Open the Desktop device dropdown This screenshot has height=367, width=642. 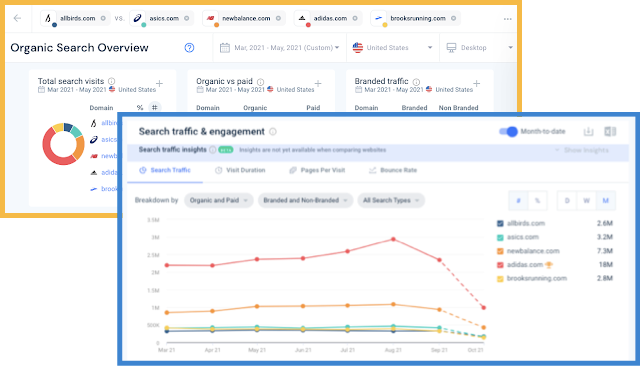479,48
